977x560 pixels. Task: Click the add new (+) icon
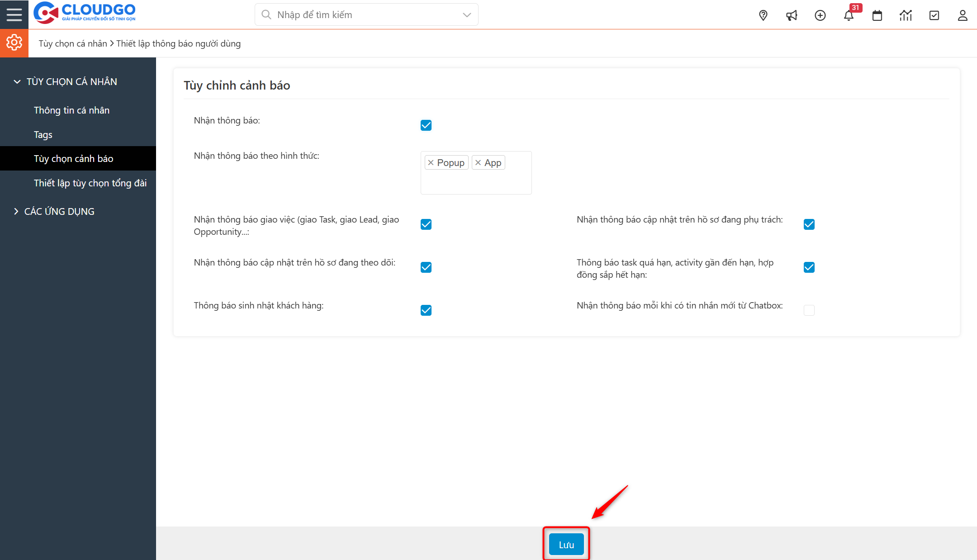click(820, 15)
